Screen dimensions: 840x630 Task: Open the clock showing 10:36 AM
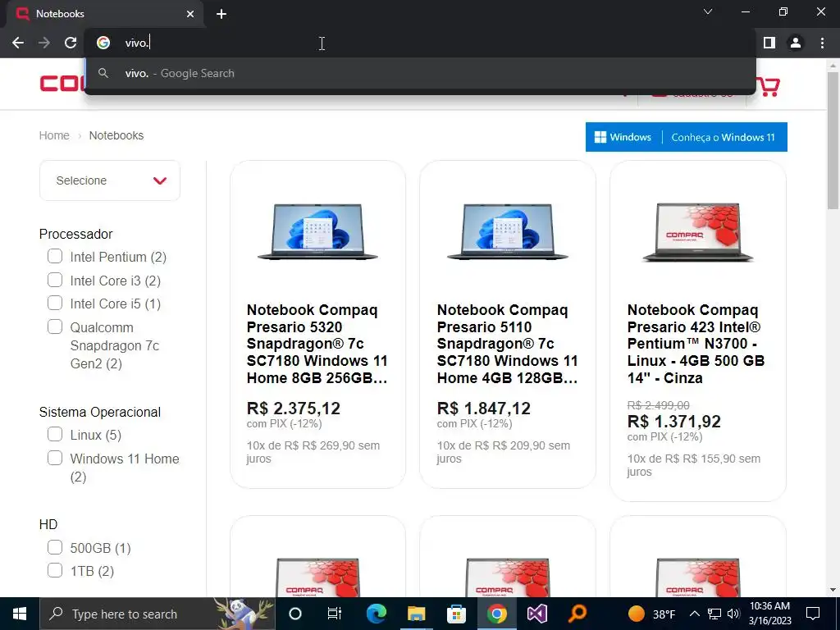click(x=769, y=614)
